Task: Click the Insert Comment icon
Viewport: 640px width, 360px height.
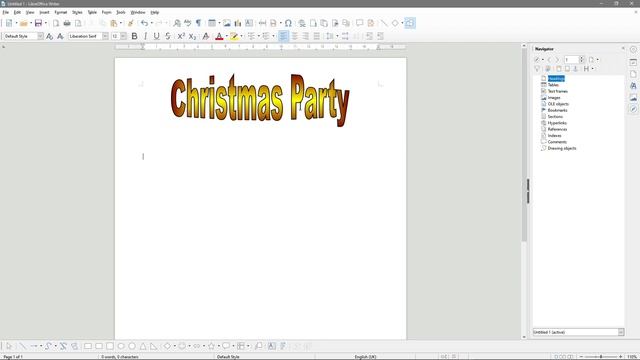Action: click(360, 23)
